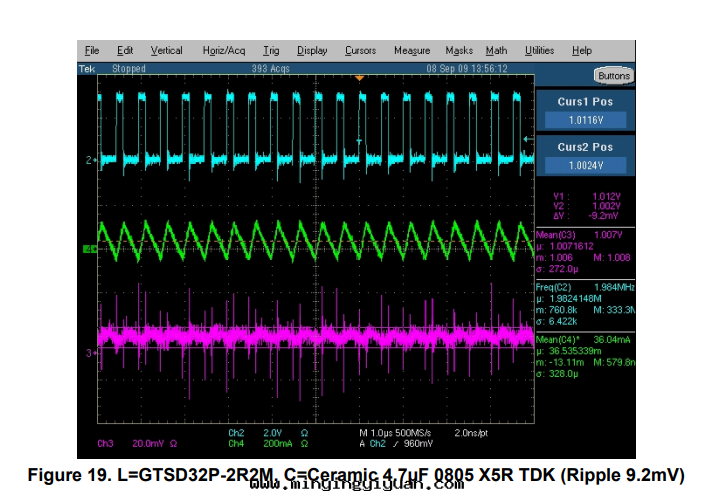The height and width of the screenshot is (501, 717).
Task: Click the orange trigger position marker
Action: pos(359,78)
